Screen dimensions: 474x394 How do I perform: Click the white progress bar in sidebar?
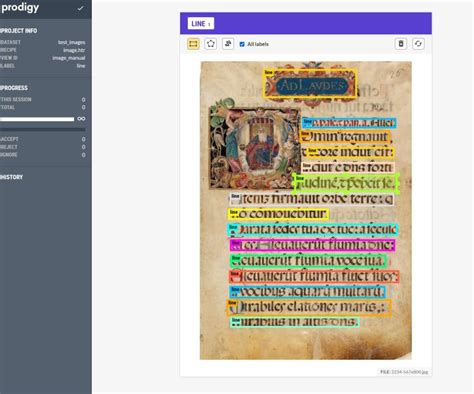pyautogui.click(x=37, y=119)
